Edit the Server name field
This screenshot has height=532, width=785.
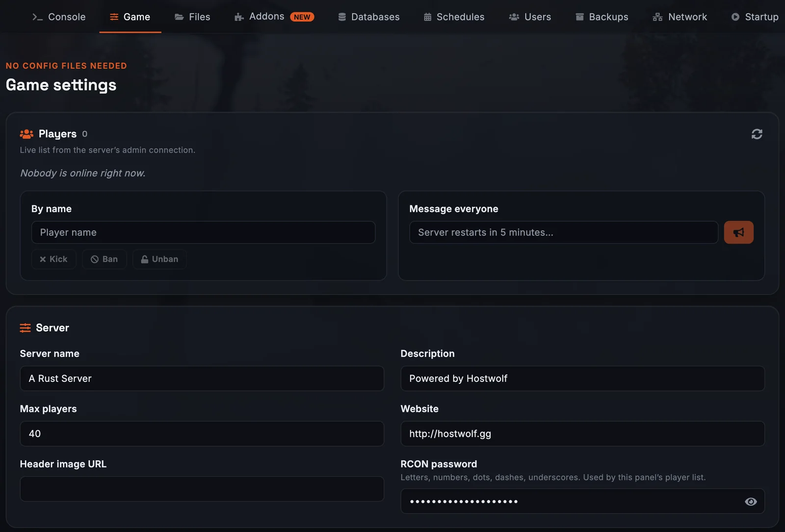[202, 379]
